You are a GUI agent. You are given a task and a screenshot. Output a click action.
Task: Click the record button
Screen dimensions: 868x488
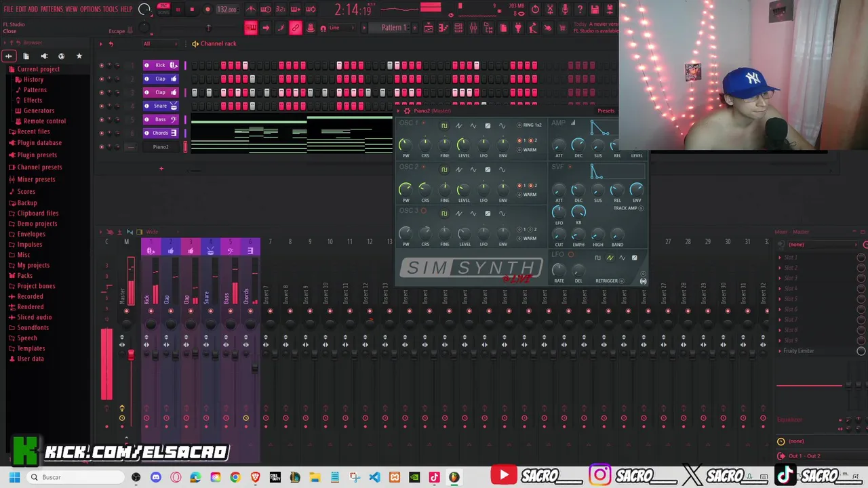(x=208, y=9)
